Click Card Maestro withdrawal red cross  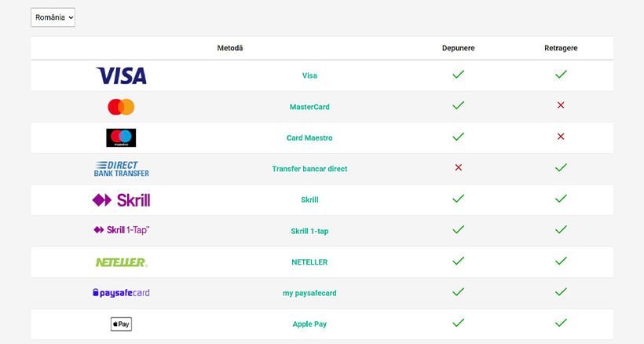561,137
